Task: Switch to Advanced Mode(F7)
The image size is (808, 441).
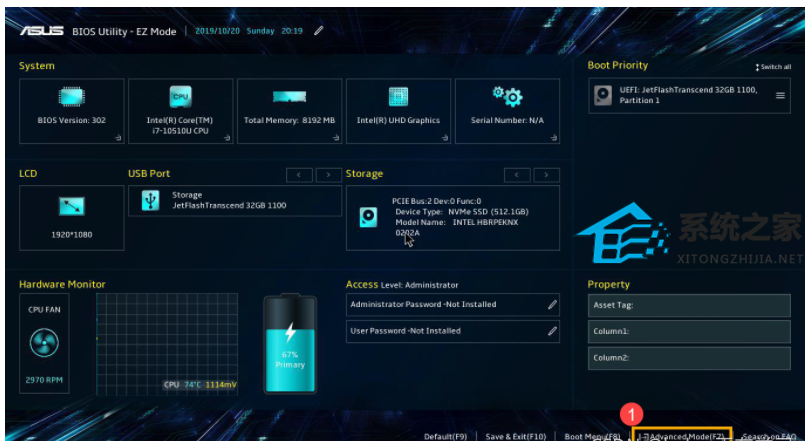Action: tap(682, 435)
